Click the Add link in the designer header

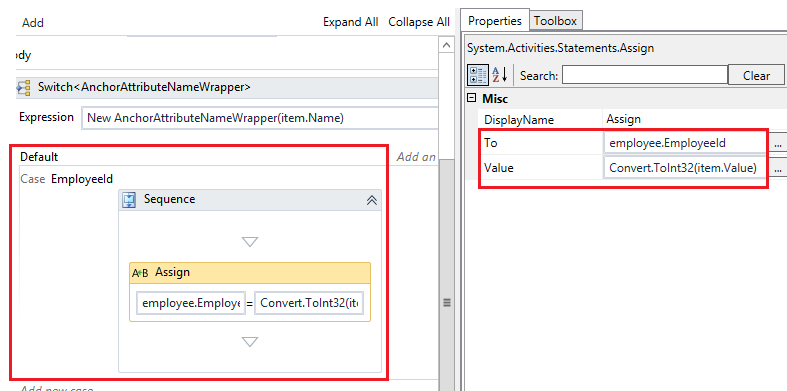(x=33, y=23)
